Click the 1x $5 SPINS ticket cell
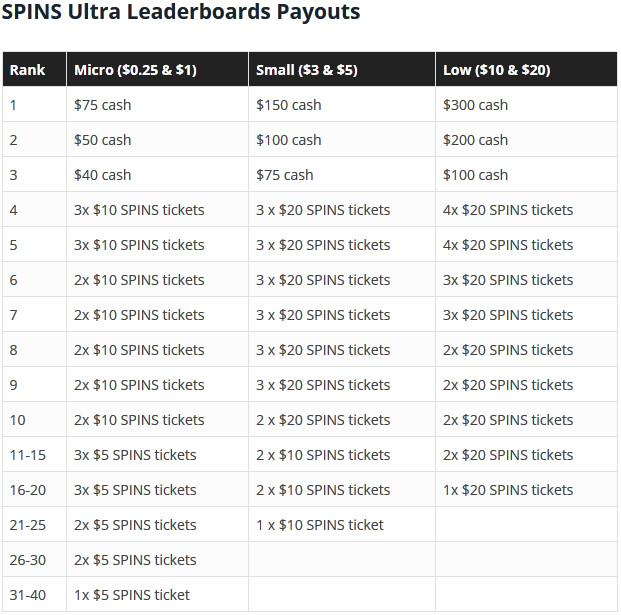Screen dimensions: 621x615 coord(157,595)
